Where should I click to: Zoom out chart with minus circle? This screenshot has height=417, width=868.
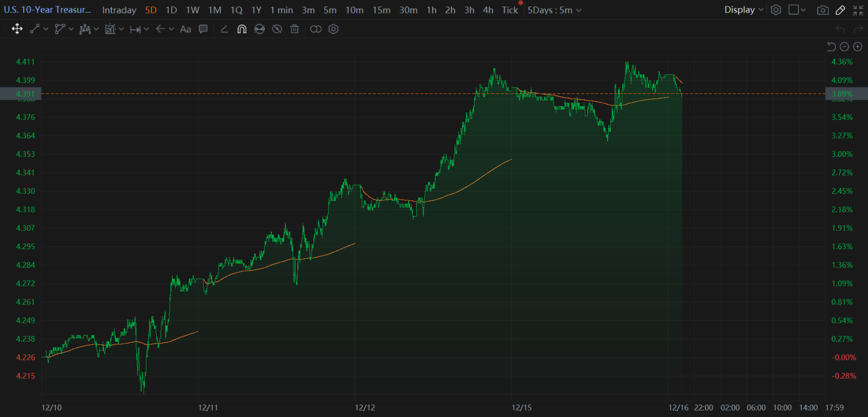[844, 47]
